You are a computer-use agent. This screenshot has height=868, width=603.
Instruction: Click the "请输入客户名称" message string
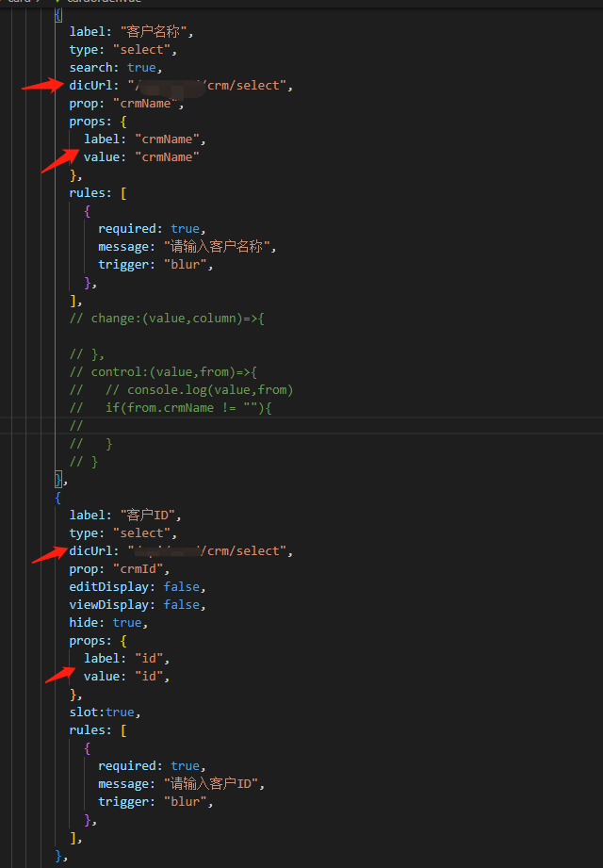pos(220,247)
